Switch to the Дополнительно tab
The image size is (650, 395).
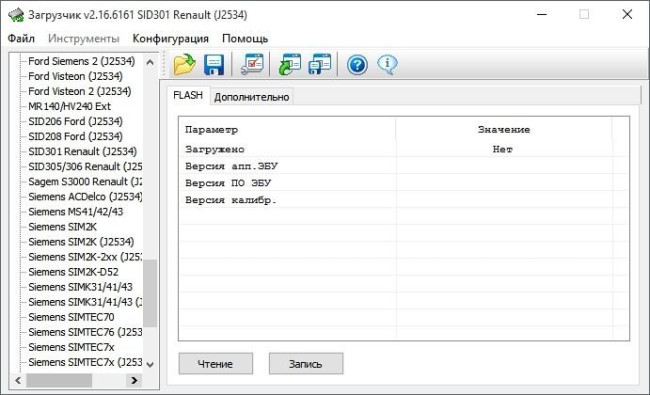(x=252, y=97)
